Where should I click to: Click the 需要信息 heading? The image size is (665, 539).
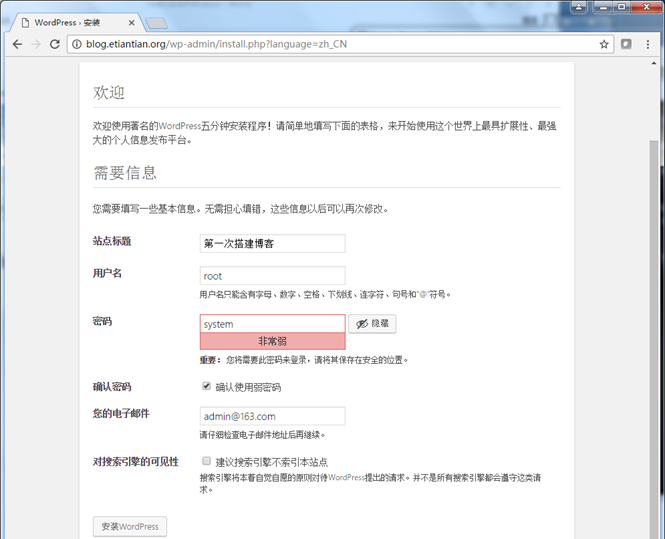[x=125, y=173]
